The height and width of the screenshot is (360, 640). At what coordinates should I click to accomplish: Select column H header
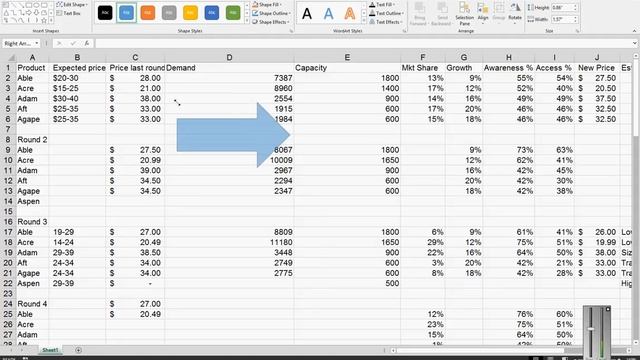pos(508,58)
